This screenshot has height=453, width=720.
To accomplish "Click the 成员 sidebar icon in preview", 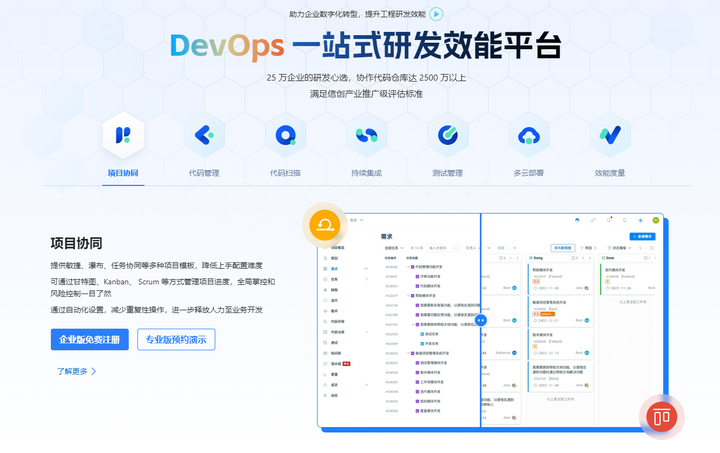I will tap(326, 385).
